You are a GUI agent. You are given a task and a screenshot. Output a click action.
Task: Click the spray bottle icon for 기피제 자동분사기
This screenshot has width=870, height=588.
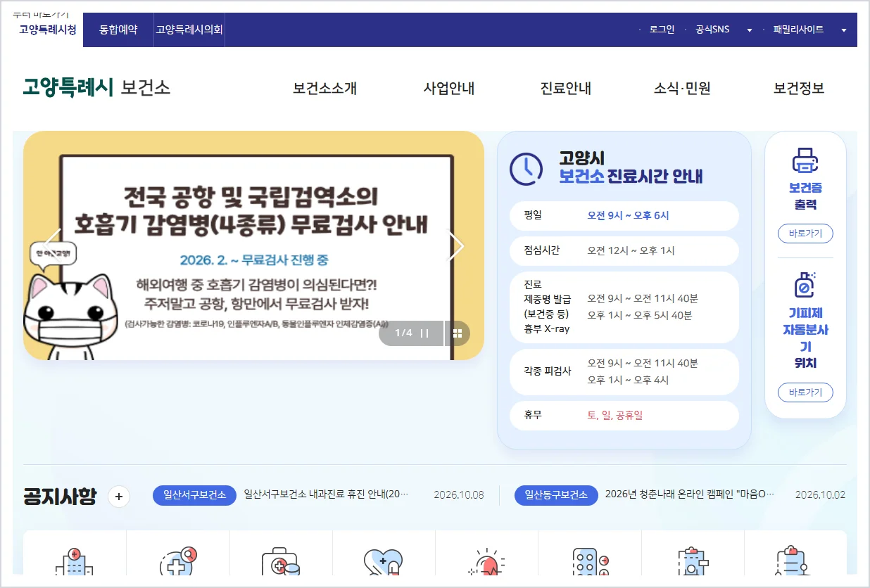(805, 284)
